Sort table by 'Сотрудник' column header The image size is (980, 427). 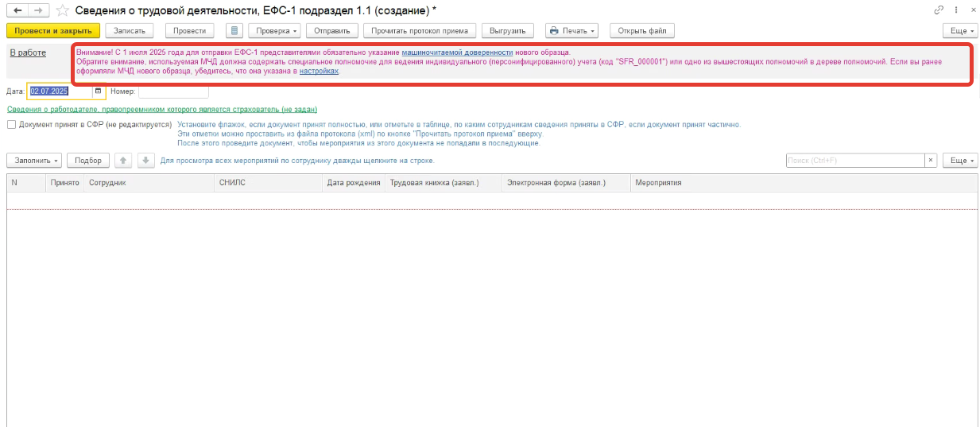click(x=107, y=183)
